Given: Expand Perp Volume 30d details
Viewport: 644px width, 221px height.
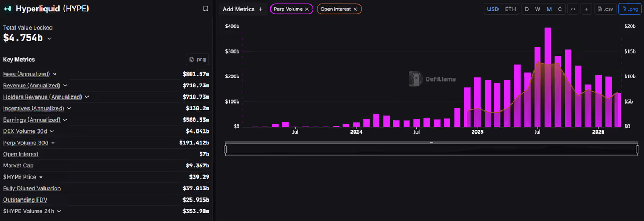Looking at the screenshot, I should click(53, 143).
